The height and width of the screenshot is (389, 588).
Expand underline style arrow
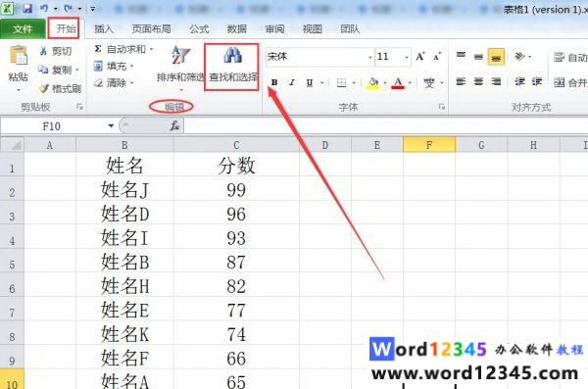pos(321,82)
